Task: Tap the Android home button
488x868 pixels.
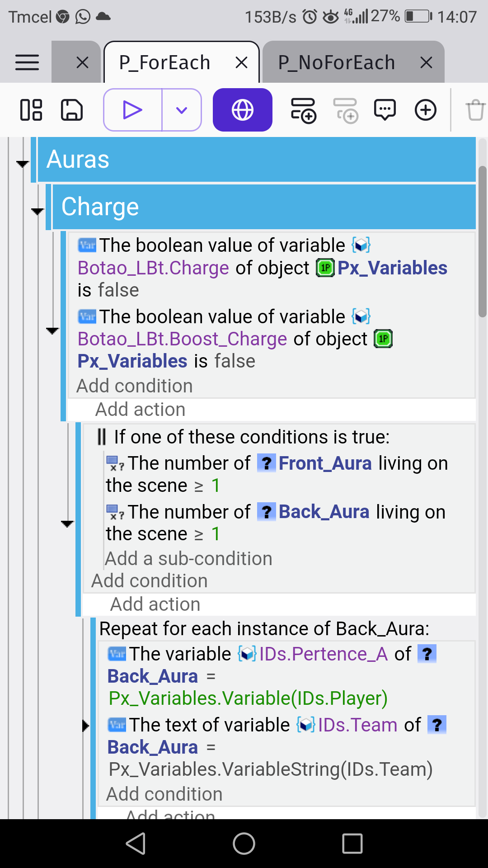Action: [x=244, y=844]
